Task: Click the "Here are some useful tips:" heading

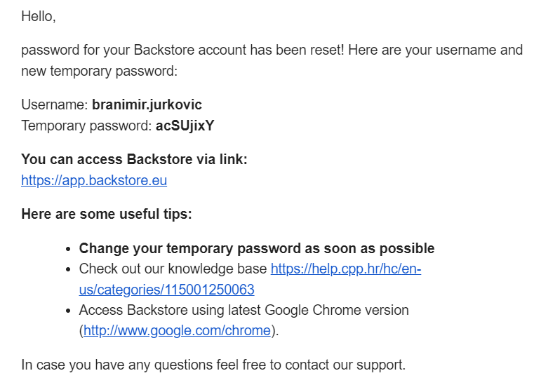Action: (107, 214)
